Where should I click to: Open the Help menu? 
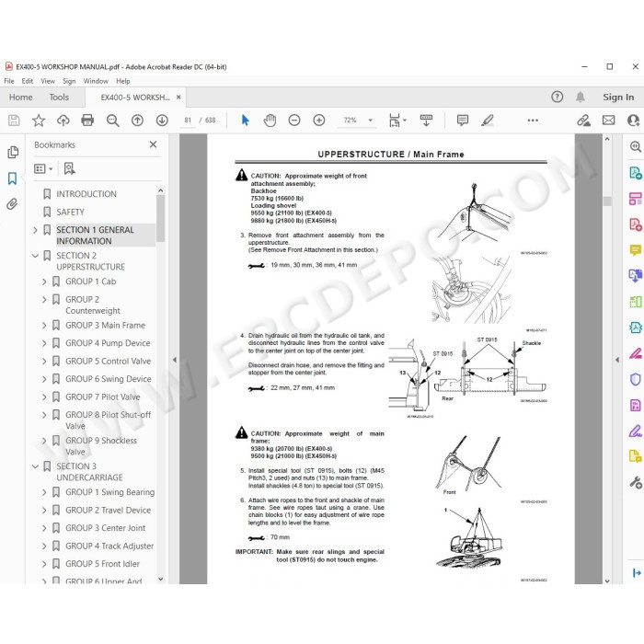[x=122, y=81]
